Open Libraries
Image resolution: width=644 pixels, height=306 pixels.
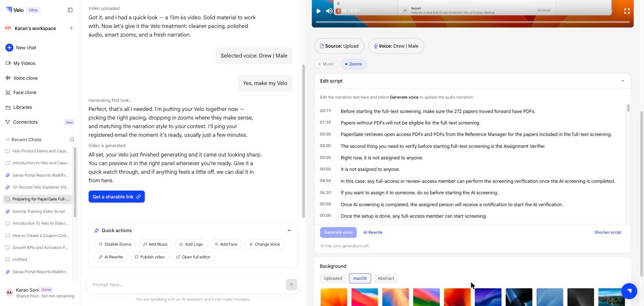coord(22,107)
